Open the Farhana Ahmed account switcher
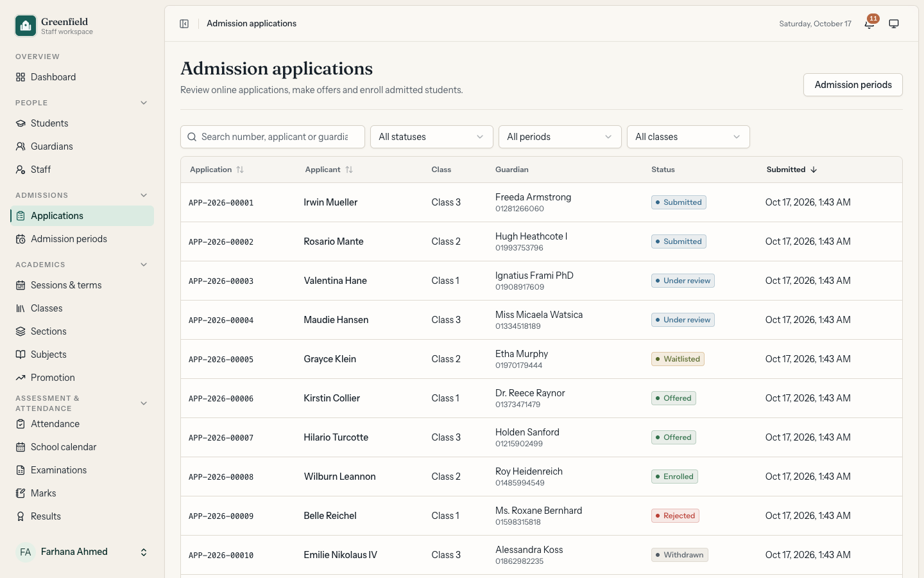Screen dimensions: 924x578 point(82,552)
